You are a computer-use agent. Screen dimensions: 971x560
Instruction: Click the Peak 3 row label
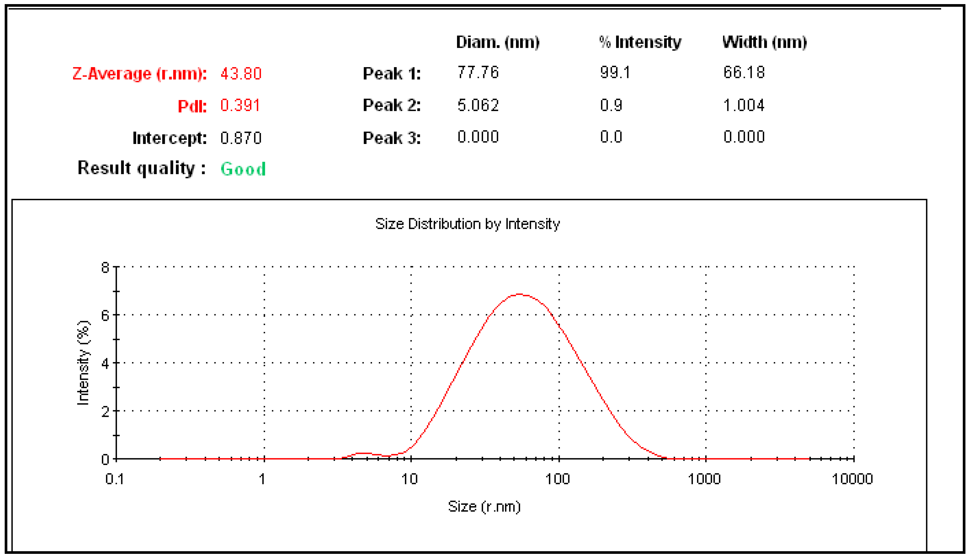pyautogui.click(x=392, y=138)
